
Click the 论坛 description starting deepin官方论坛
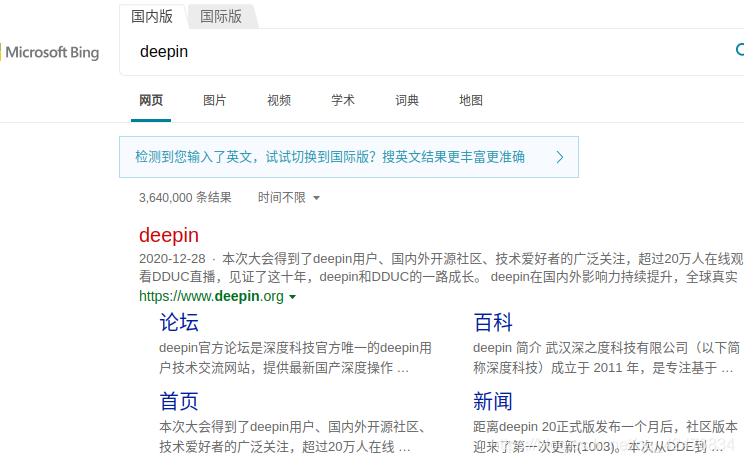pyautogui.click(x=295, y=358)
